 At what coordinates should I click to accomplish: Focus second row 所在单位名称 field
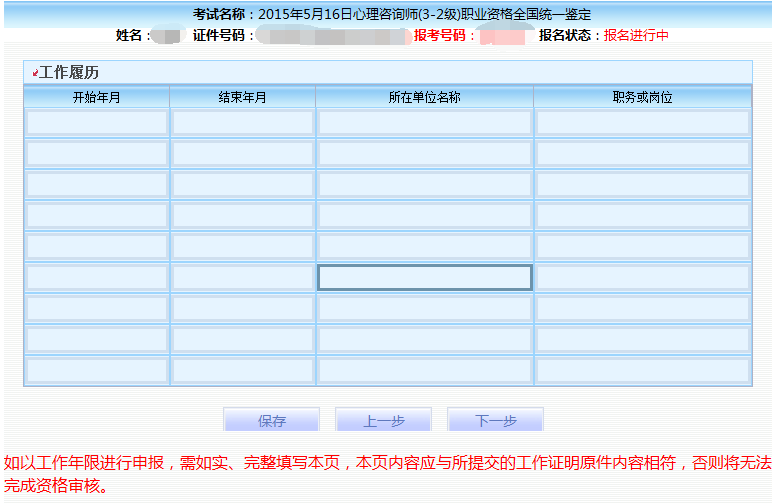(x=424, y=154)
